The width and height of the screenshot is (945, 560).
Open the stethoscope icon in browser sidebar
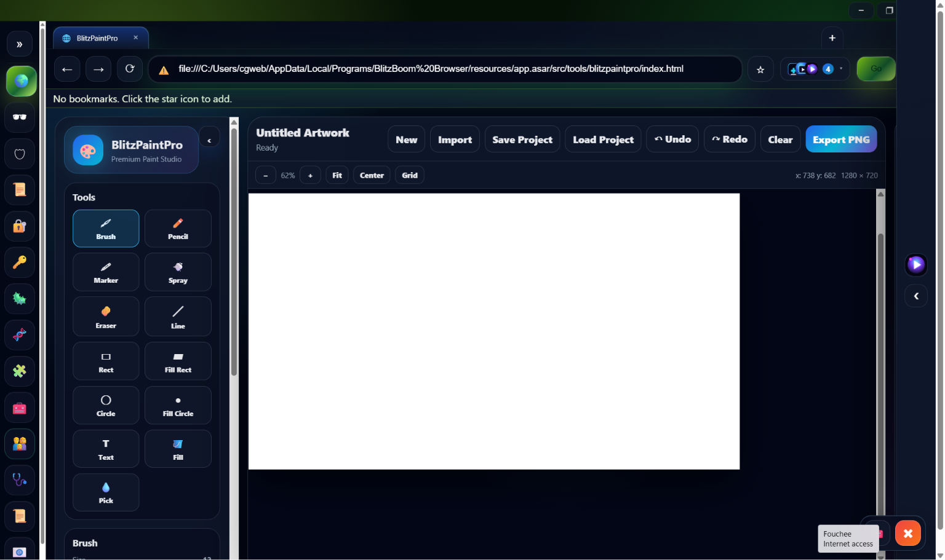point(20,480)
